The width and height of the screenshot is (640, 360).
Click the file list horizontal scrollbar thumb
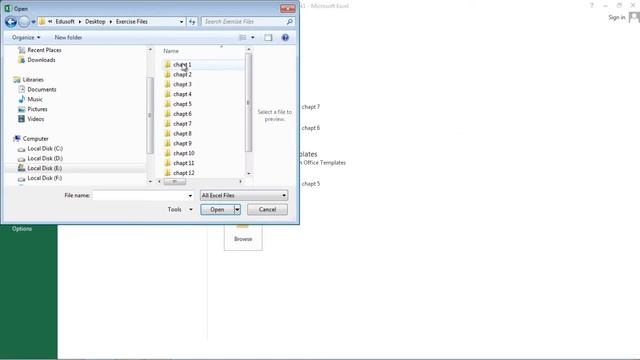click(x=175, y=181)
